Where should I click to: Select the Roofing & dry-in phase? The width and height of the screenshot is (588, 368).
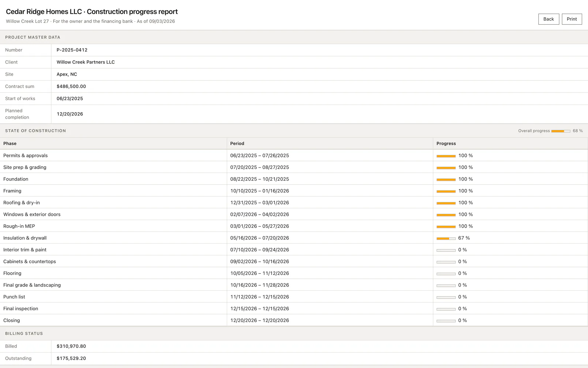click(x=22, y=203)
